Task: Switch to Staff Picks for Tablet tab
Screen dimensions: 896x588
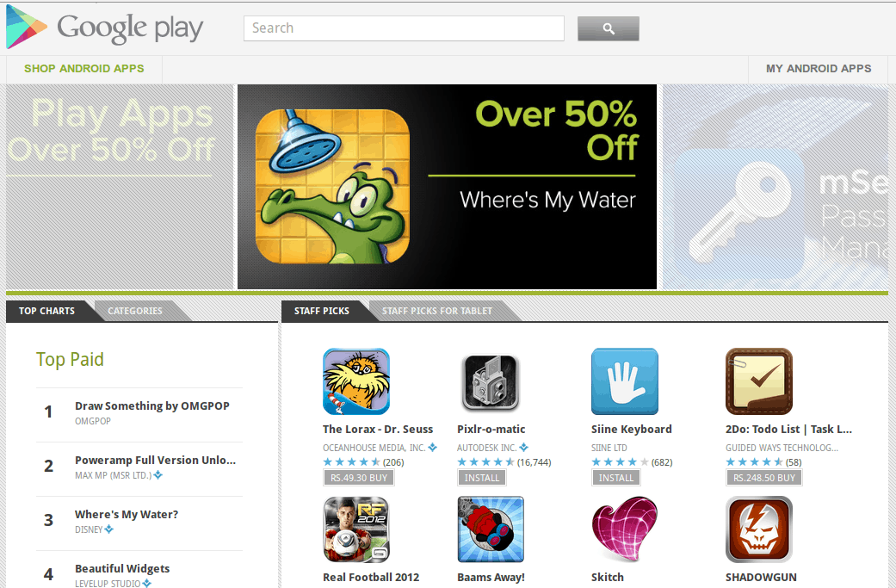Action: [436, 311]
